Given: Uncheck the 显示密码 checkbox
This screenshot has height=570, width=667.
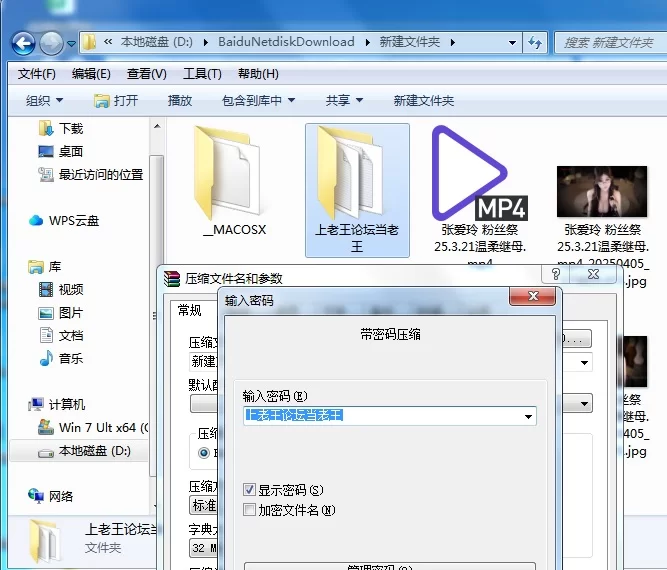Looking at the screenshot, I should (250, 490).
